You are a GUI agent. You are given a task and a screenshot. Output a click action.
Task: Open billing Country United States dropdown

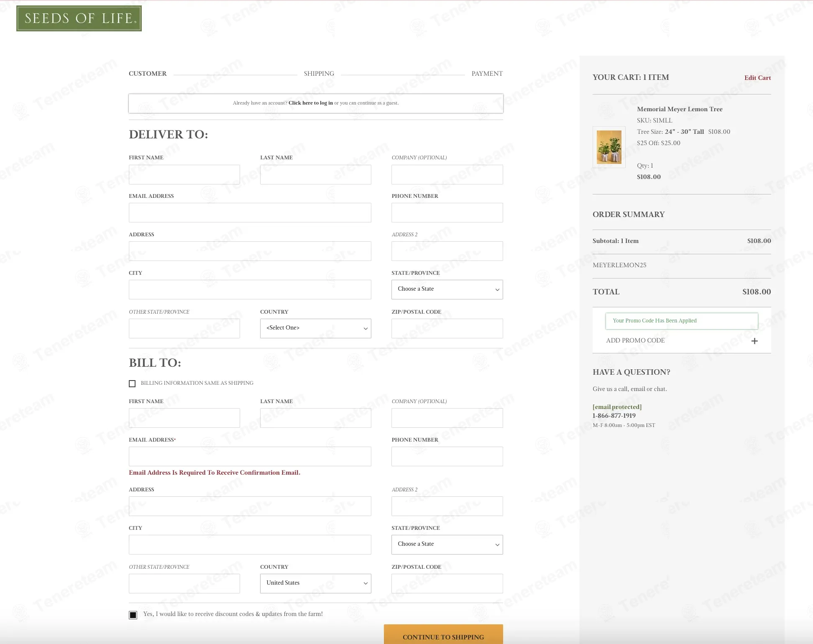click(x=316, y=583)
